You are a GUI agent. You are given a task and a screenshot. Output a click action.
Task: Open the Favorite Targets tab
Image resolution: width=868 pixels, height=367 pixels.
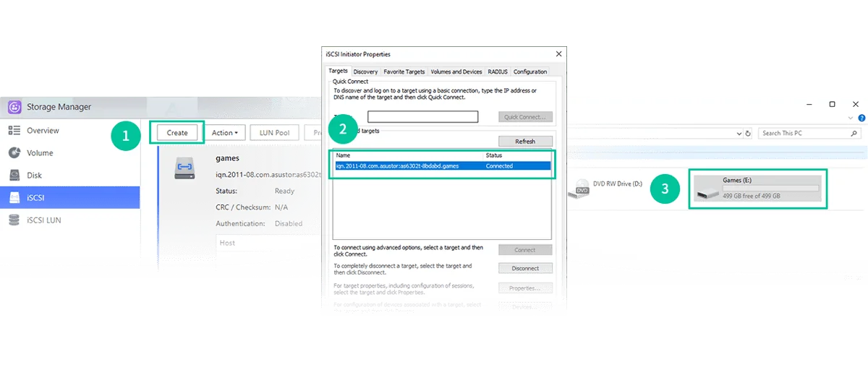(x=404, y=72)
